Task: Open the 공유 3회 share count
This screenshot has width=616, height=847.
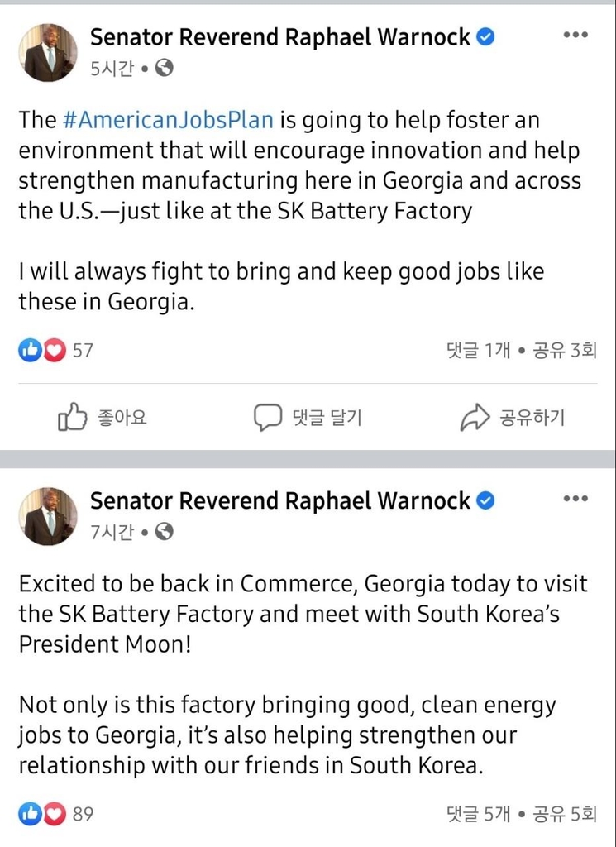Action: (565, 351)
